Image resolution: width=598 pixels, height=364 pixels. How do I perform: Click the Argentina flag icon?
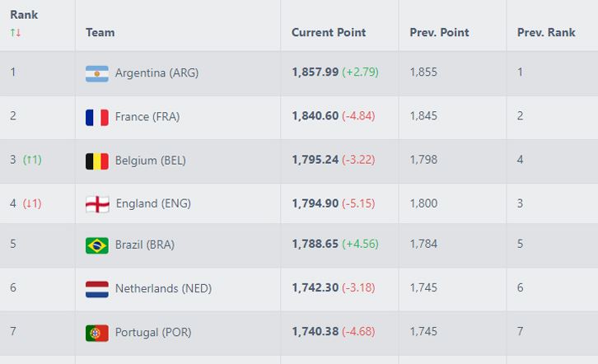click(x=97, y=73)
